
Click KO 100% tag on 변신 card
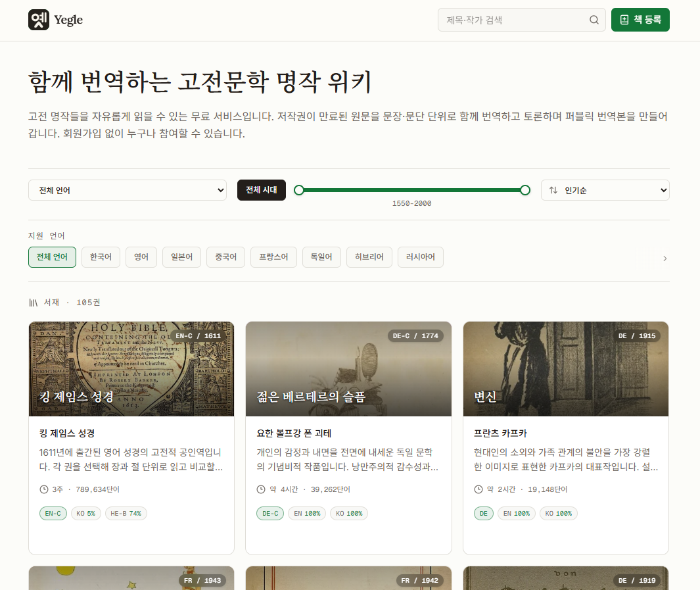click(x=559, y=514)
